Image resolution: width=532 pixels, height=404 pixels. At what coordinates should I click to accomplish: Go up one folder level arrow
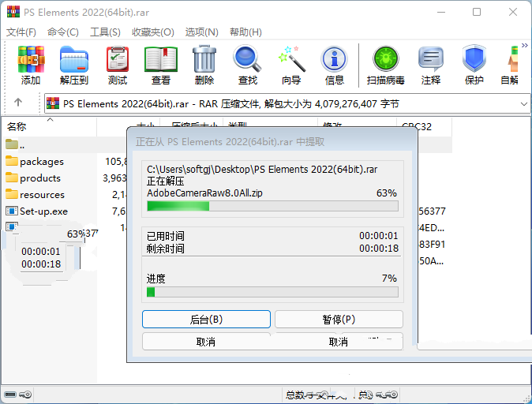click(18, 102)
